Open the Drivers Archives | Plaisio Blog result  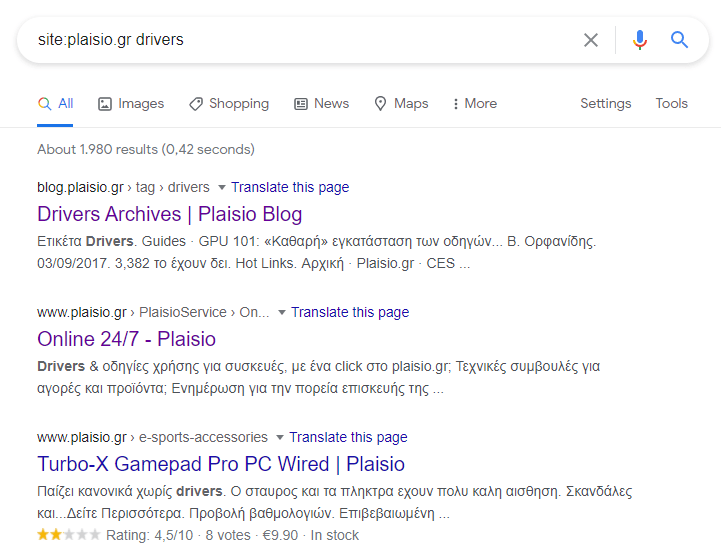click(x=170, y=214)
